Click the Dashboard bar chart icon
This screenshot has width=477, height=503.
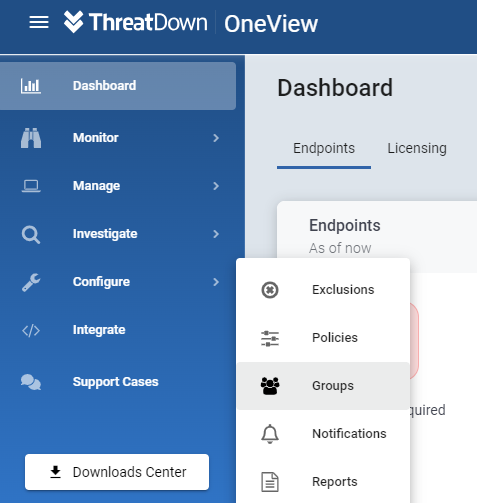pos(31,86)
